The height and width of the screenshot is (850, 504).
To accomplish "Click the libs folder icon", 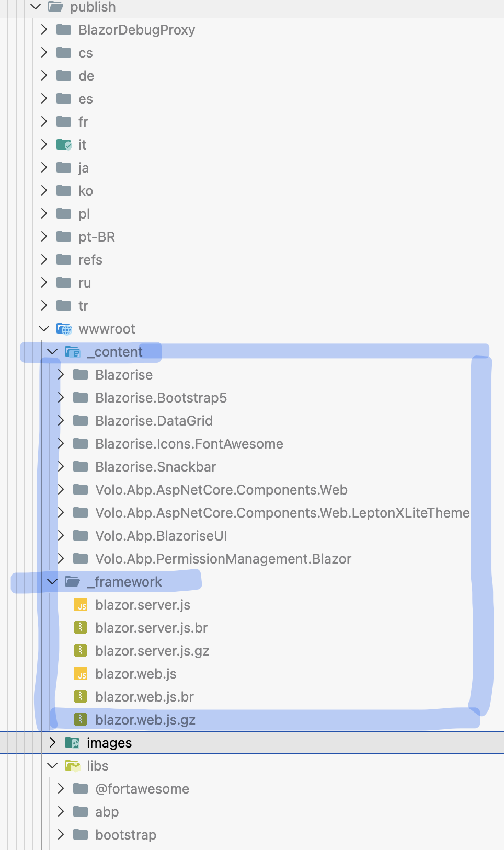I will (x=72, y=766).
